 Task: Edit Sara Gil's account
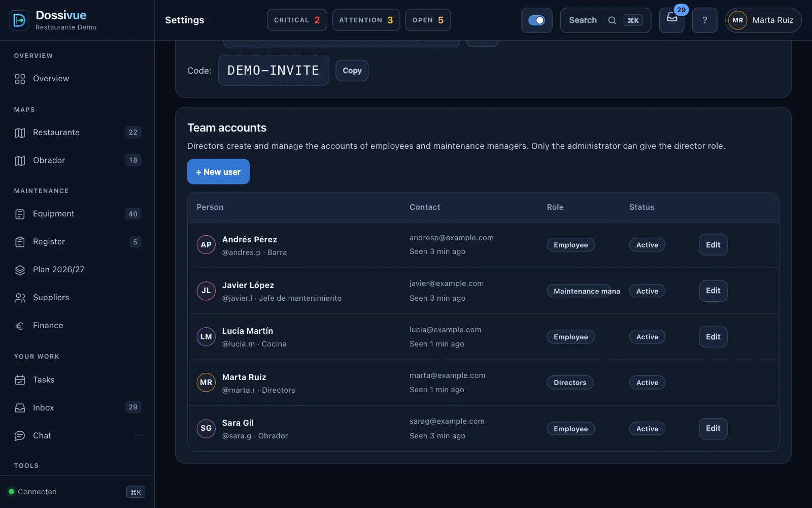coord(713,428)
